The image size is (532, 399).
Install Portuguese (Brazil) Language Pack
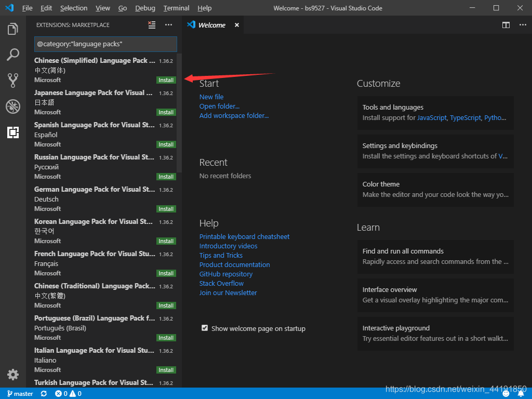(x=166, y=338)
